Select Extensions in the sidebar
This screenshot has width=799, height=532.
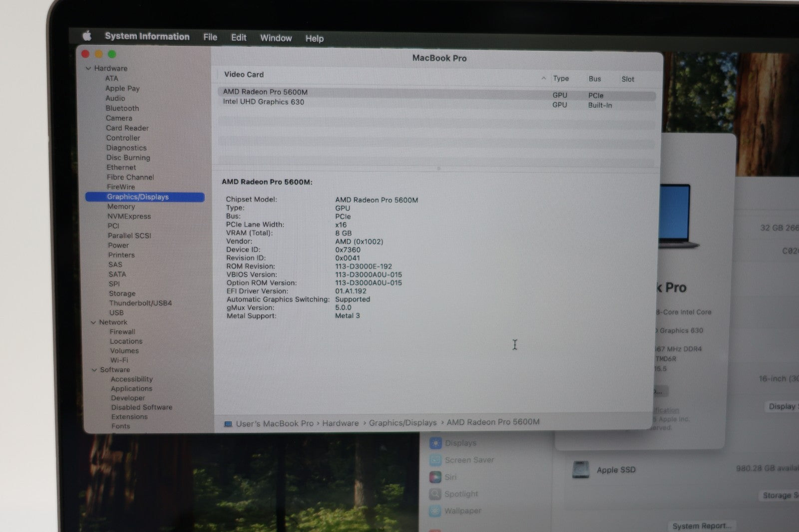click(130, 417)
